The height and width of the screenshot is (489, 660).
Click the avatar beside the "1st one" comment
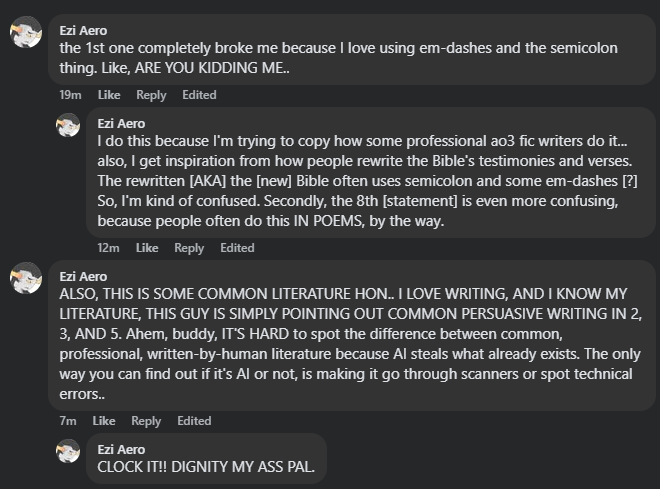pos(25,33)
